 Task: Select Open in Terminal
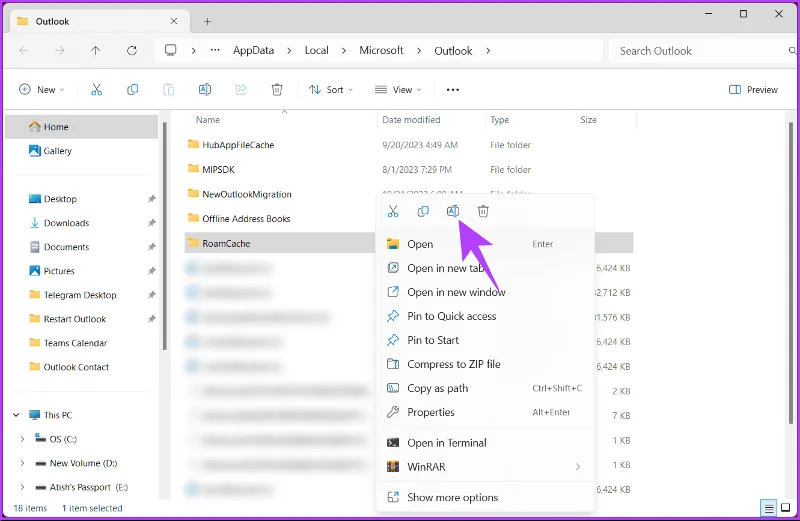pos(485,442)
